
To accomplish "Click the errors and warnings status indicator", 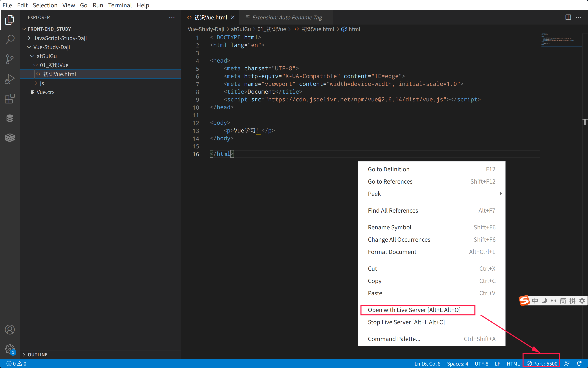I will (x=16, y=364).
